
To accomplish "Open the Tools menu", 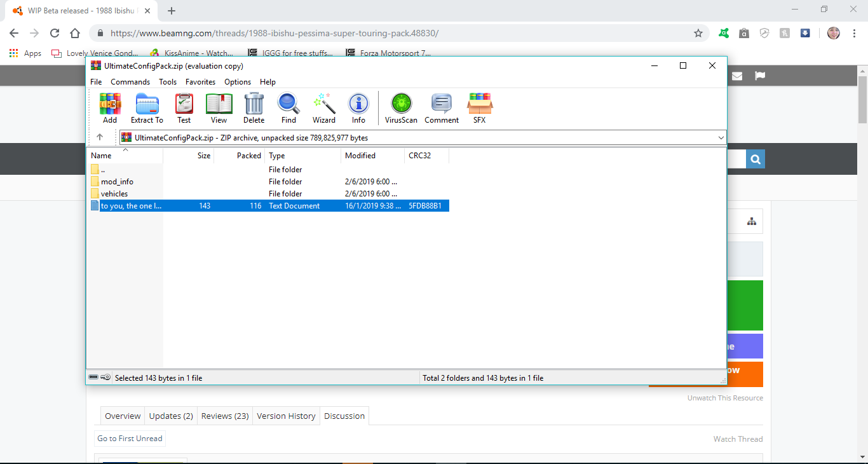I will click(x=168, y=82).
